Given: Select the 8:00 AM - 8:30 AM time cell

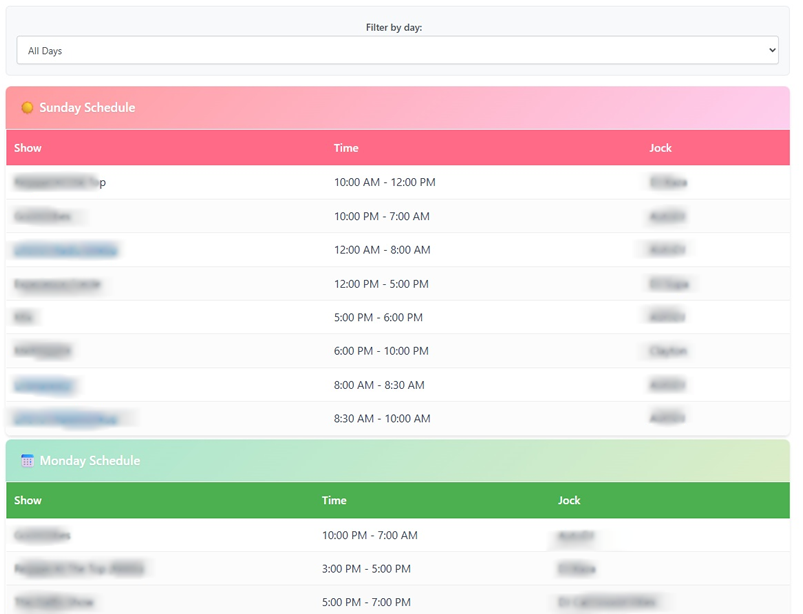Looking at the screenshot, I should click(x=379, y=385).
